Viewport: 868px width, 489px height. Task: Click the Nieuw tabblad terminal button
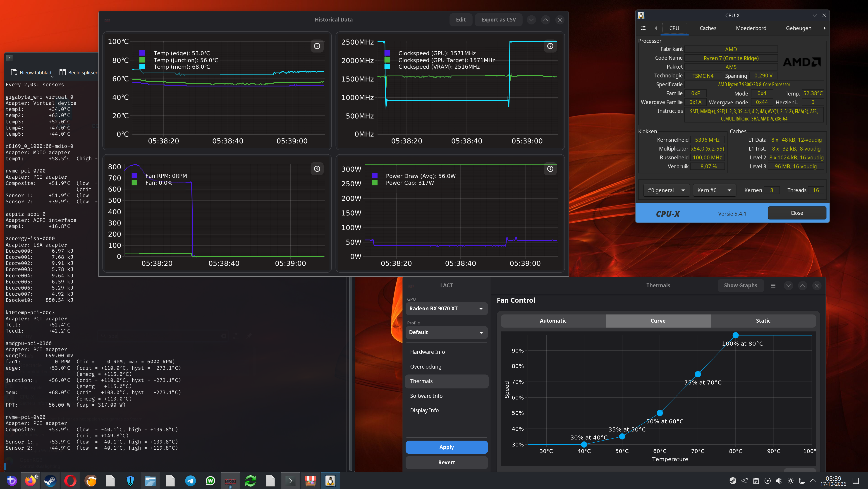click(31, 72)
